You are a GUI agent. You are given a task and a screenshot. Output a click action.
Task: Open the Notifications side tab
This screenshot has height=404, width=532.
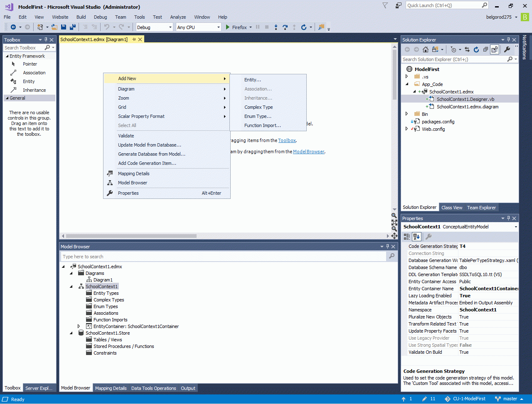point(525,47)
